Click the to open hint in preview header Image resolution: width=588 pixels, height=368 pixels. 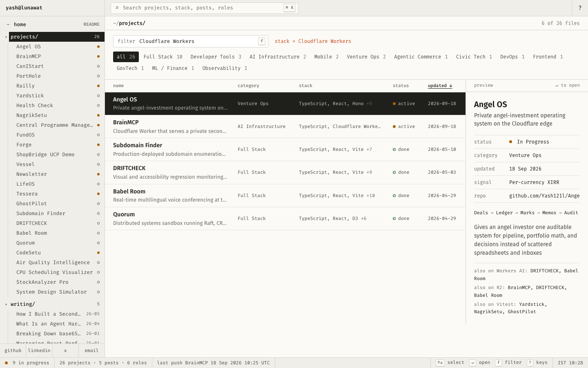(568, 85)
